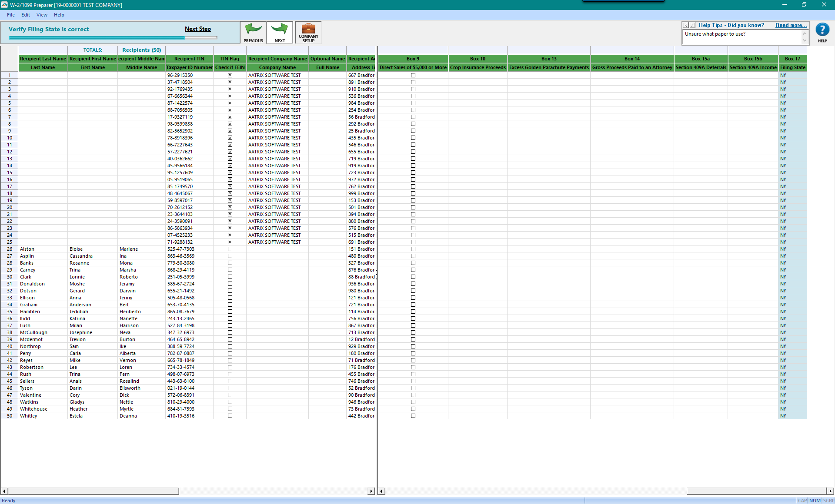Click the Next Step link

(197, 29)
